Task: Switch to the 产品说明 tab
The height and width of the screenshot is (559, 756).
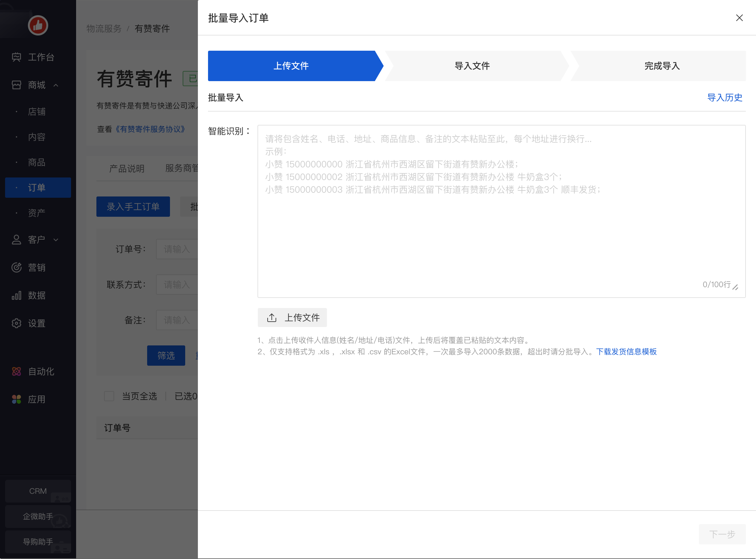Action: 127,168
